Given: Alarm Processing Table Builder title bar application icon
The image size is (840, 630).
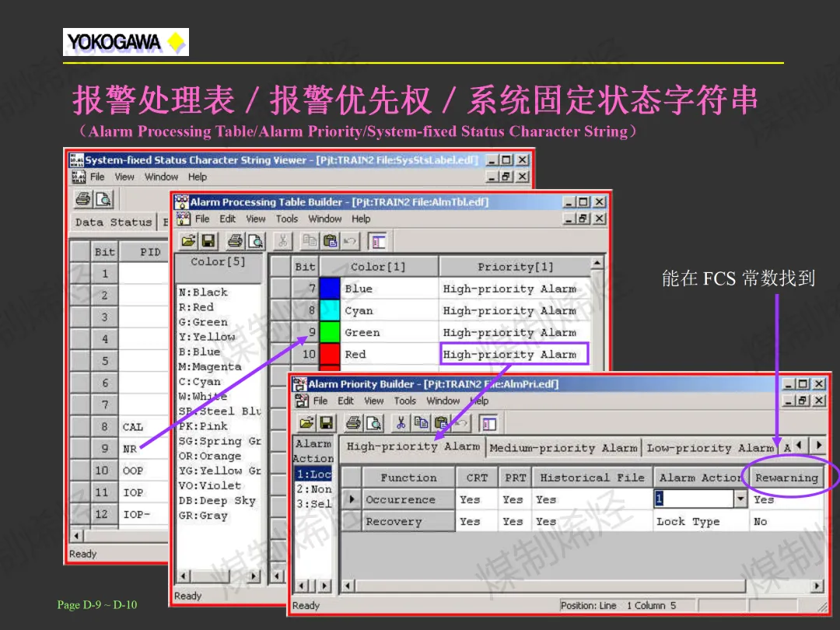Looking at the screenshot, I should coord(181,202).
